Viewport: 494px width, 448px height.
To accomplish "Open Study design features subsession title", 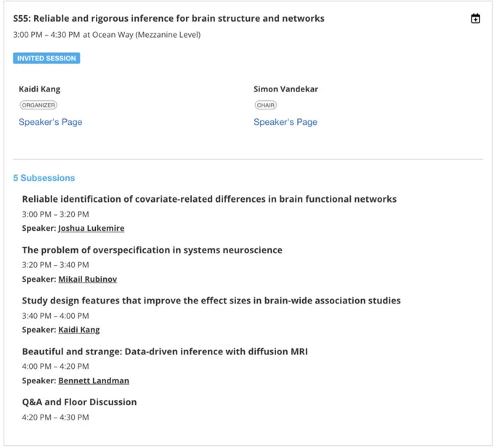I will coord(211,301).
